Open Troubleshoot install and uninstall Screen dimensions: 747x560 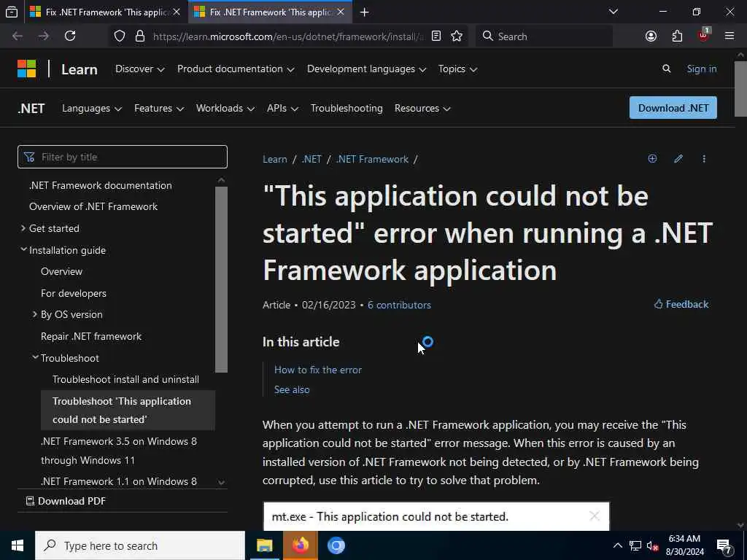click(x=125, y=379)
